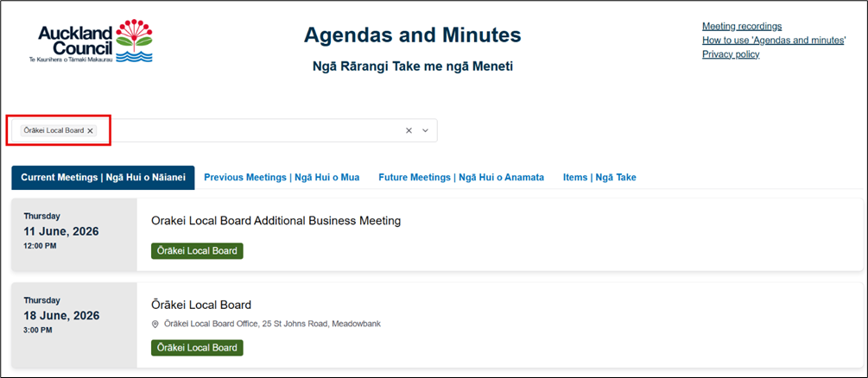Click the 11 June, 2026 date

point(61,231)
